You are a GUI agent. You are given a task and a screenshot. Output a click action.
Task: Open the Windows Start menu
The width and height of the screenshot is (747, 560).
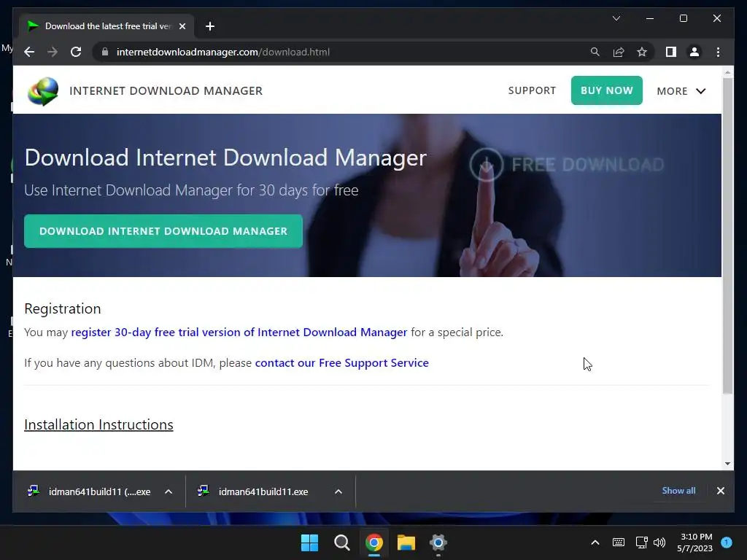pos(309,542)
